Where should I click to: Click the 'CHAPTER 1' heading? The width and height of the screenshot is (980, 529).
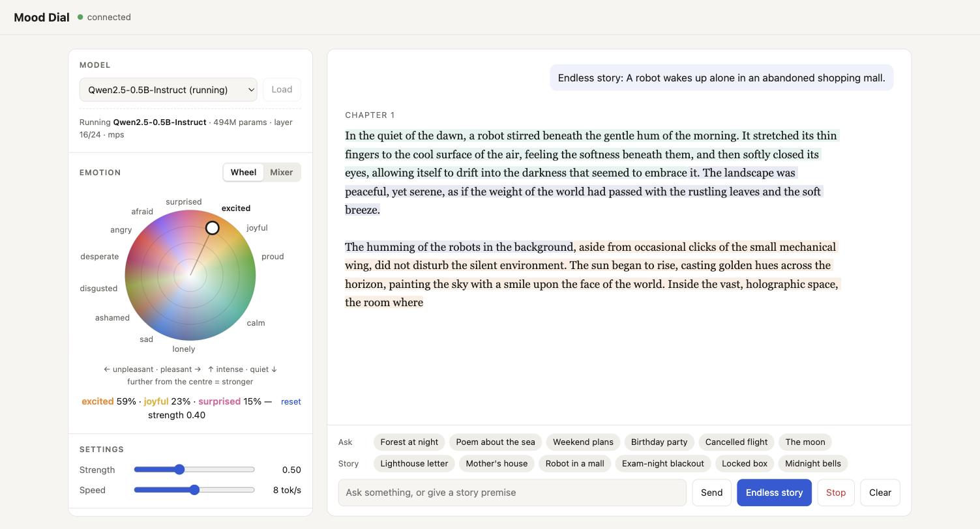pos(370,115)
